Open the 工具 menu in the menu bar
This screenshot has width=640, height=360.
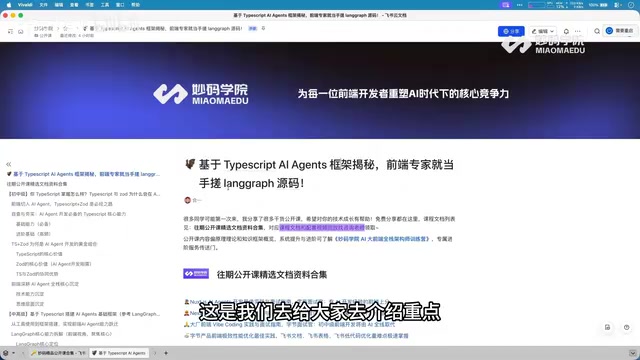(x=105, y=5)
